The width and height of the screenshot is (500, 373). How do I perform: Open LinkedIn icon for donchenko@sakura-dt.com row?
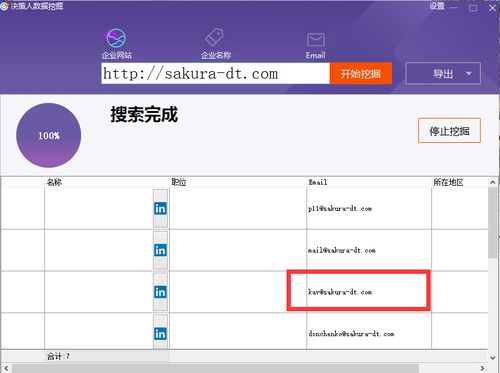[160, 334]
